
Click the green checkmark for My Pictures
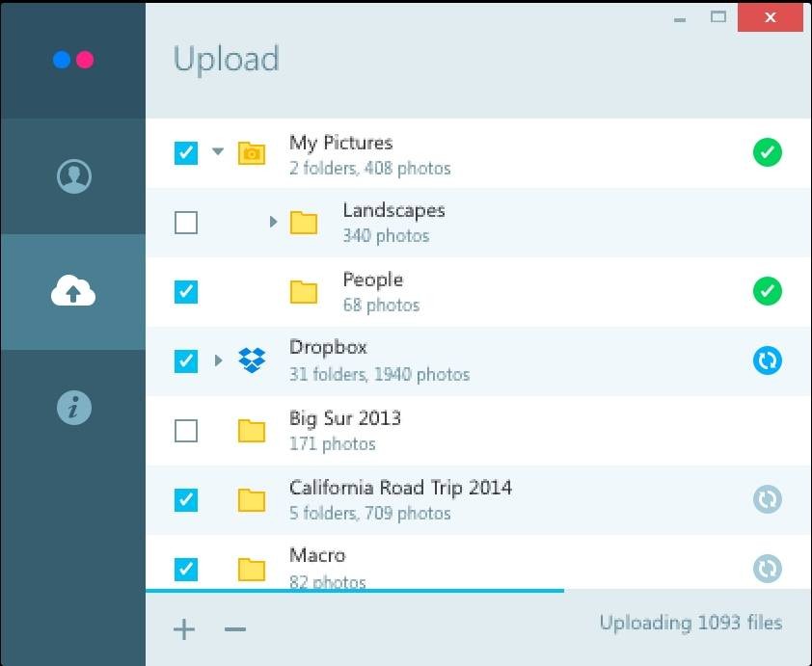768,152
